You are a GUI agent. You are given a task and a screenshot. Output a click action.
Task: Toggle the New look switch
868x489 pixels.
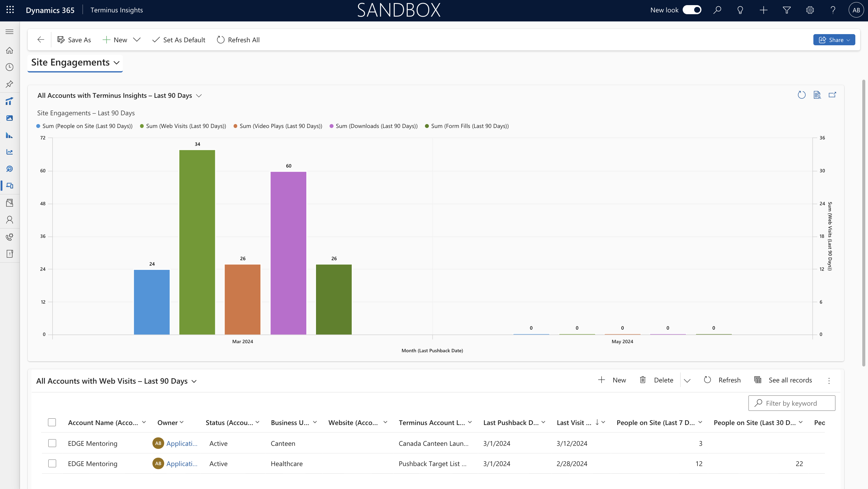tap(692, 10)
